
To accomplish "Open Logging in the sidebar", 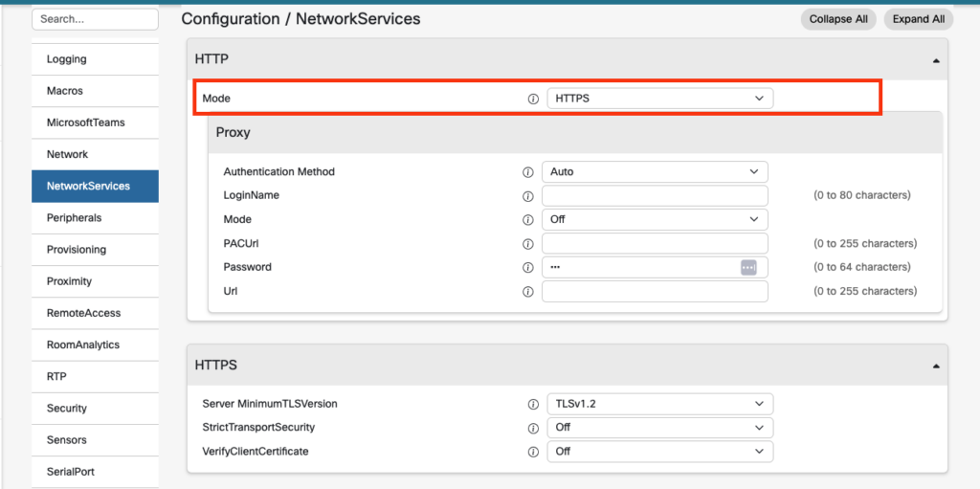I will [x=95, y=59].
